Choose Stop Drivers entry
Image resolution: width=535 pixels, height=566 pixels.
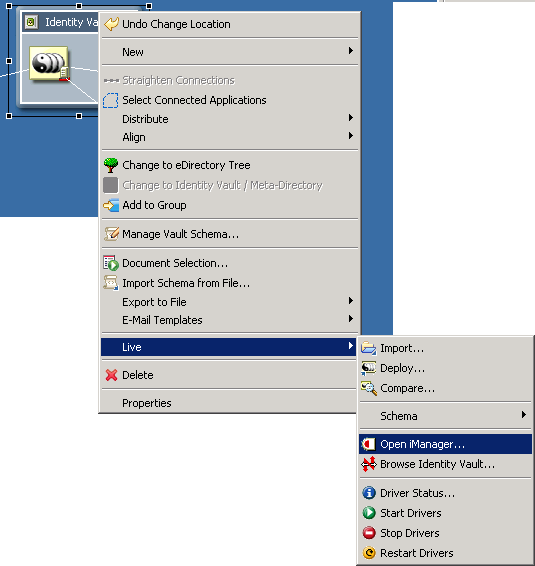(x=445, y=533)
